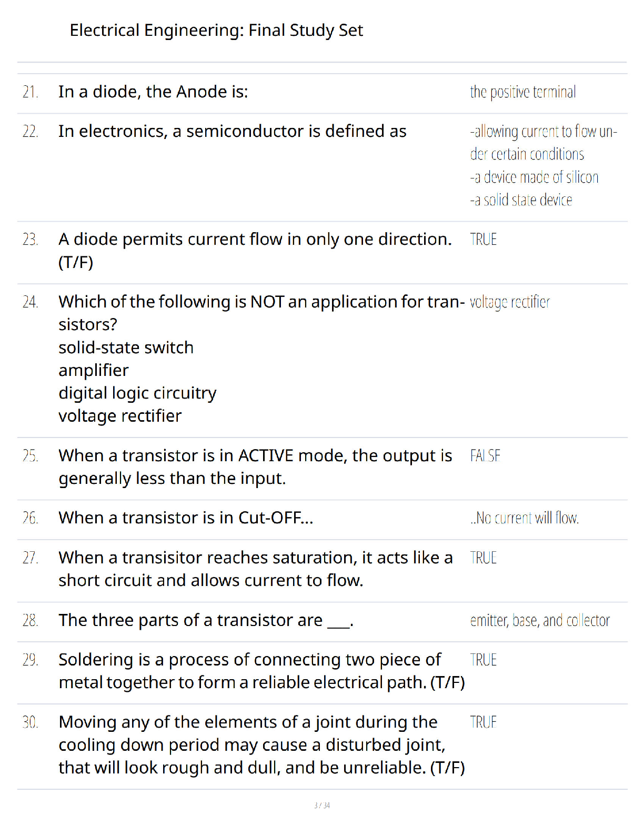The height and width of the screenshot is (834, 644).
Task: Select question 27 about transistor saturation
Action: [x=256, y=569]
